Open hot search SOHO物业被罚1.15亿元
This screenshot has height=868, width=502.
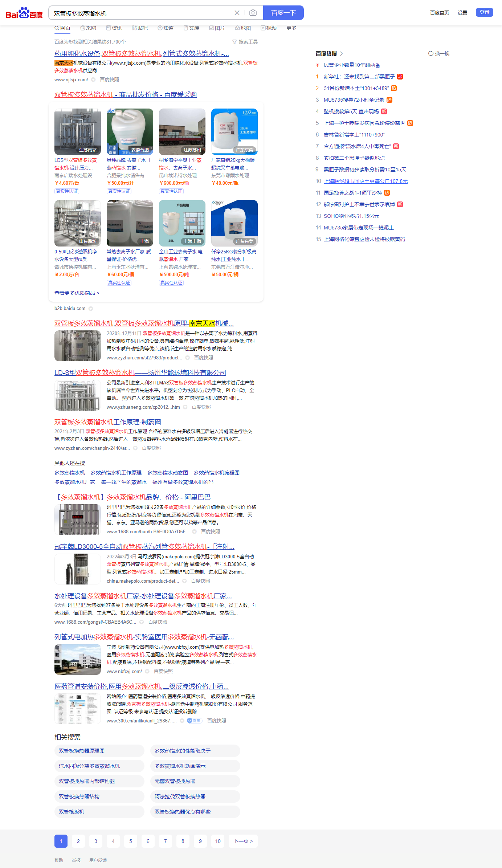351,216
